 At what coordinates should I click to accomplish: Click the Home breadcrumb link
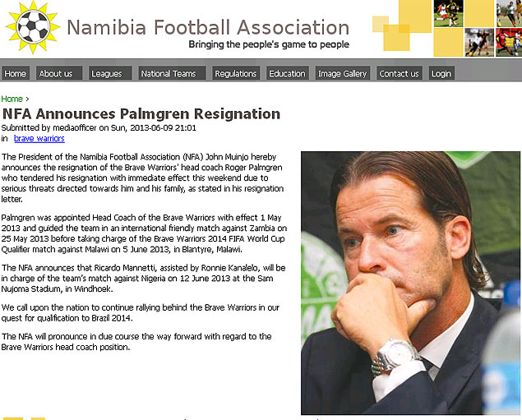coord(12,99)
